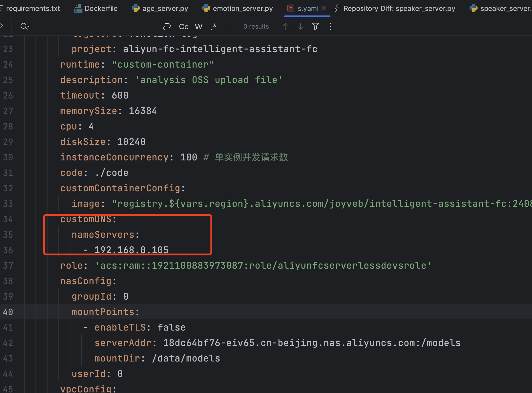532x393 pixels.
Task: Click the vpcConfig key
Action: [x=86, y=389]
